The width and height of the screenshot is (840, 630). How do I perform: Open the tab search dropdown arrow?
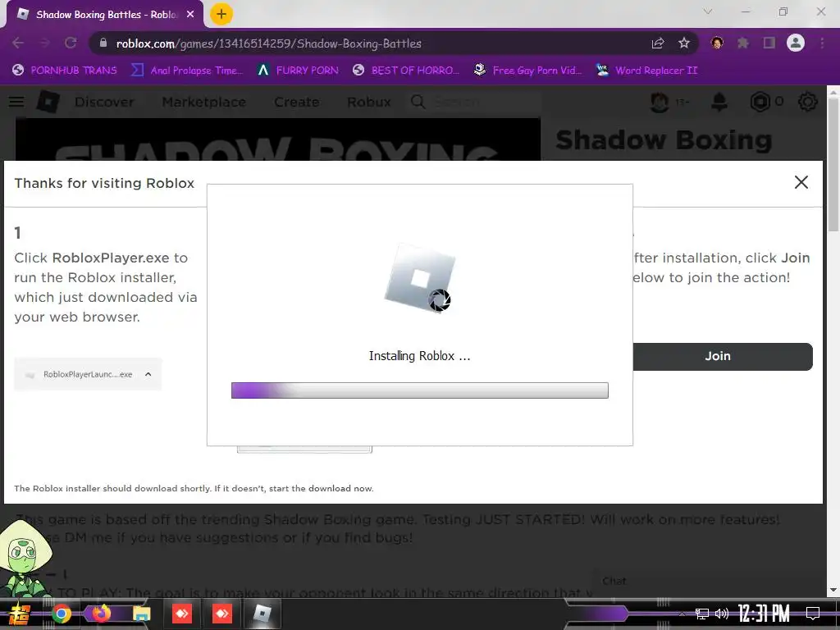pyautogui.click(x=708, y=11)
